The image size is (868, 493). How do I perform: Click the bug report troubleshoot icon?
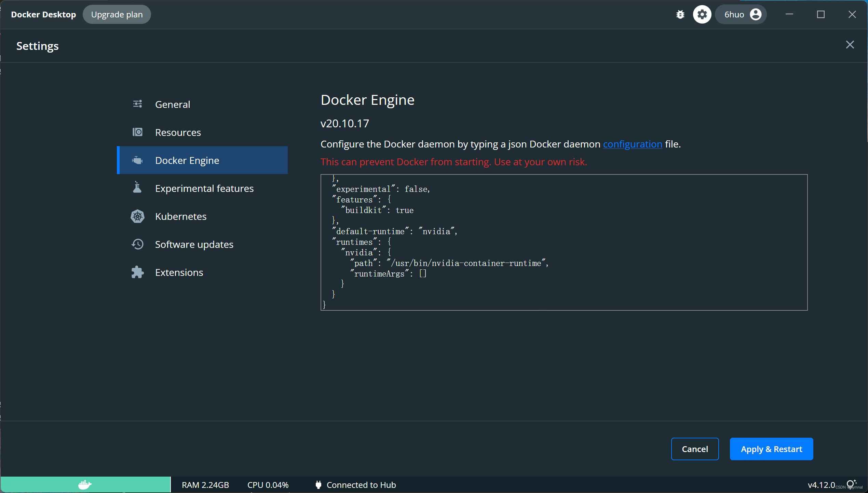pyautogui.click(x=680, y=14)
